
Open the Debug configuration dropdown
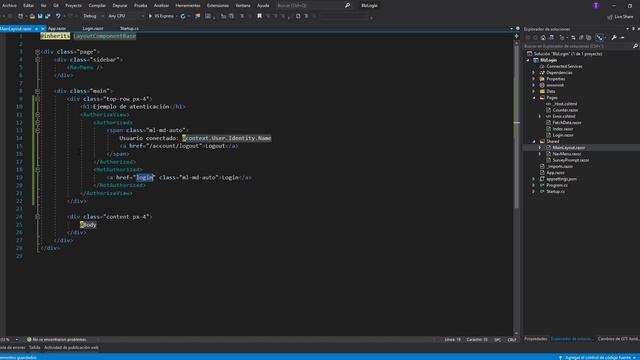click(93, 16)
